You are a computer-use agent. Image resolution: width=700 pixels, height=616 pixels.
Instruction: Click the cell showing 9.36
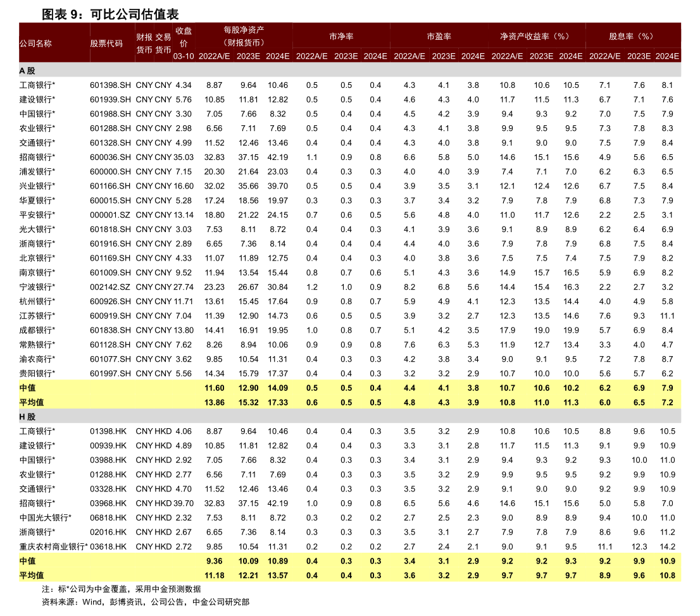point(214,561)
